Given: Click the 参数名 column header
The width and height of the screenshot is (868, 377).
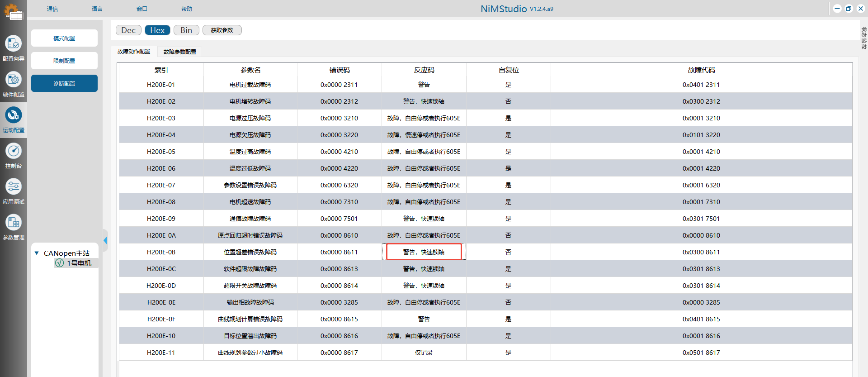Looking at the screenshot, I should point(250,70).
